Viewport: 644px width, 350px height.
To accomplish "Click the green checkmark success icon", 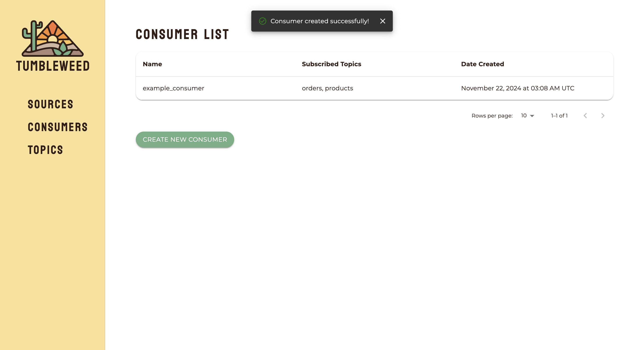I will (262, 21).
